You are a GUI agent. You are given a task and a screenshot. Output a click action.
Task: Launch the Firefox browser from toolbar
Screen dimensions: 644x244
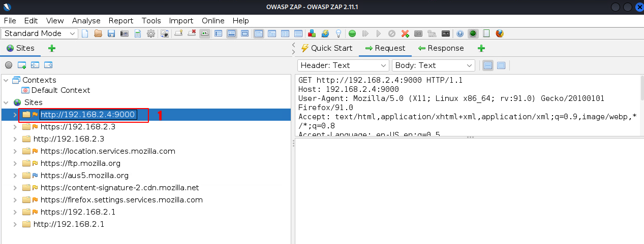pos(500,33)
